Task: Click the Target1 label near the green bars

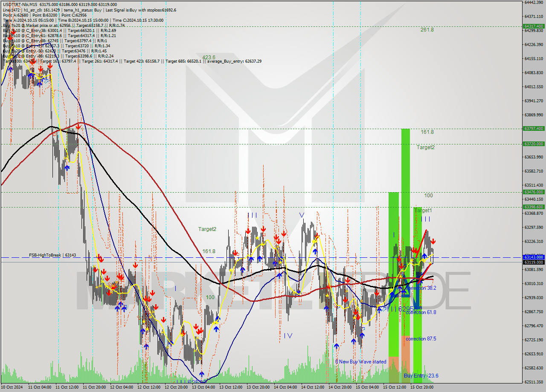Action: 423,210
